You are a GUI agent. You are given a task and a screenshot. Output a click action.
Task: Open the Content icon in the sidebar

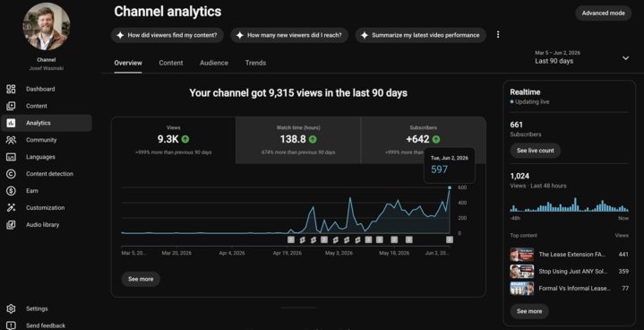pyautogui.click(x=11, y=106)
